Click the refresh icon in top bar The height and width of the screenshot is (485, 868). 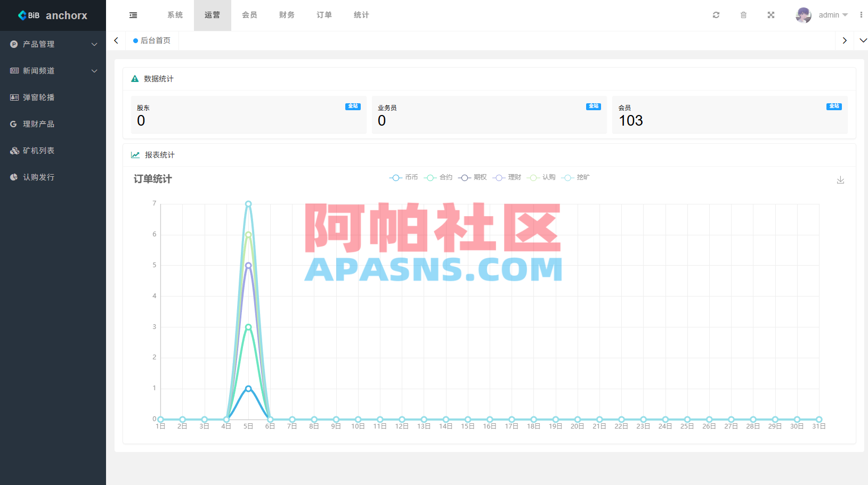(x=716, y=15)
